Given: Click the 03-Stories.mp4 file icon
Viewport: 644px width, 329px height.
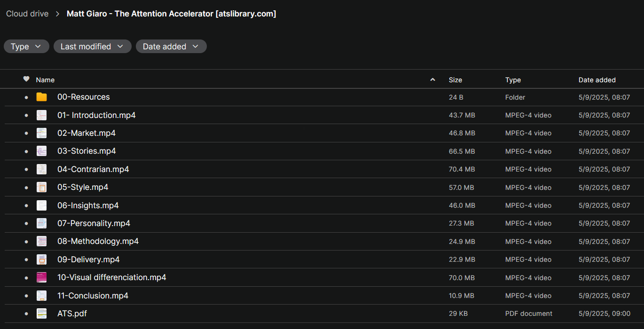Looking at the screenshot, I should (42, 151).
